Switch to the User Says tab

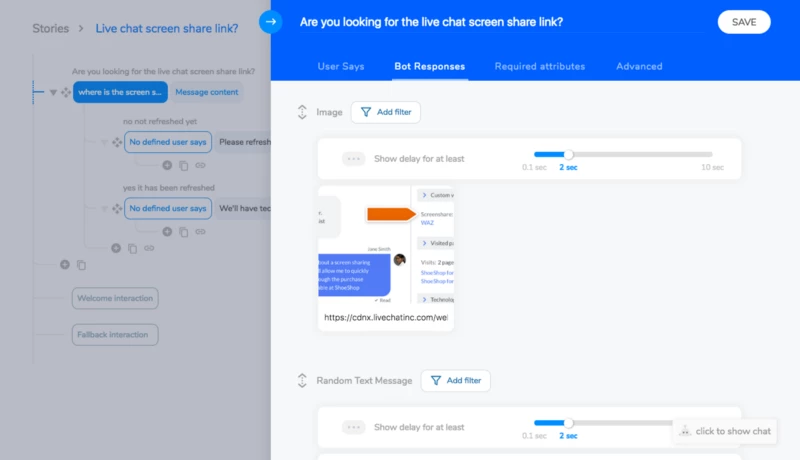(x=341, y=66)
